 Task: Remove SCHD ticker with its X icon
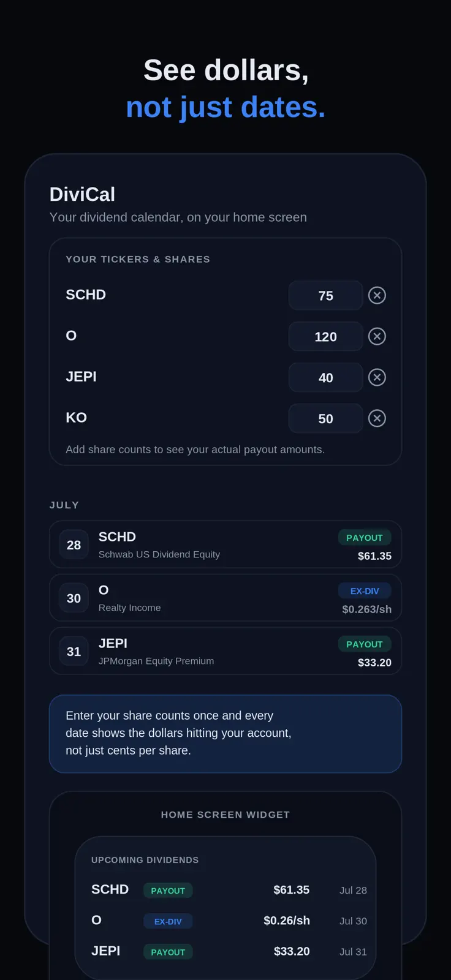click(x=377, y=295)
